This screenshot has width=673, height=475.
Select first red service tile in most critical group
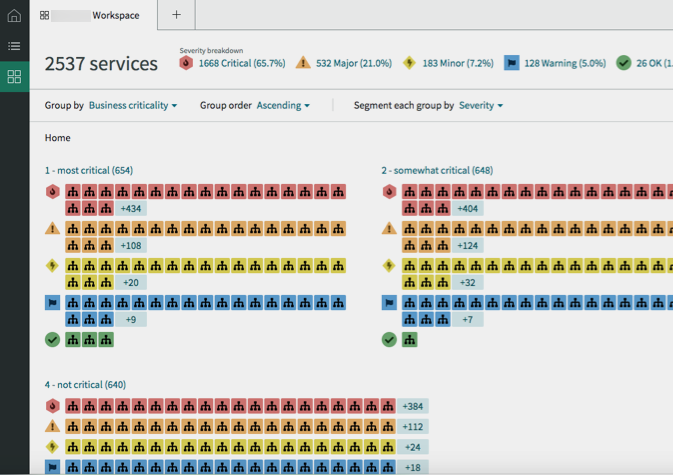(x=73, y=192)
